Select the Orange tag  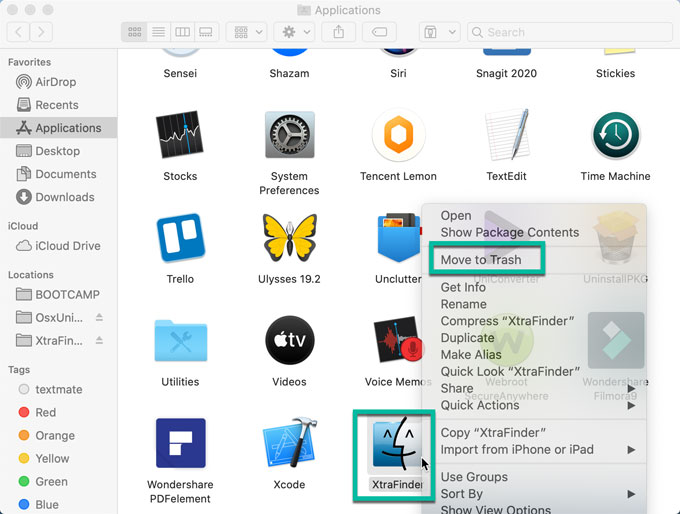[59, 435]
